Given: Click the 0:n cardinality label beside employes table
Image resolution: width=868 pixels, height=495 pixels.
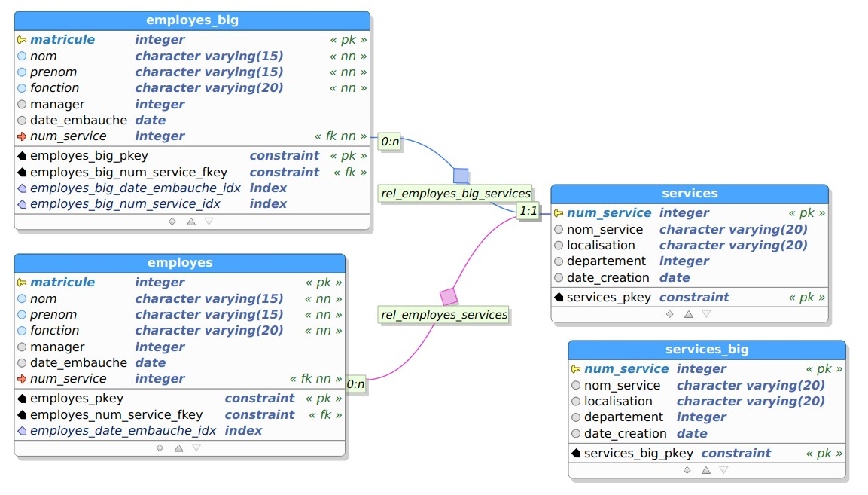Looking at the screenshot, I should (355, 384).
